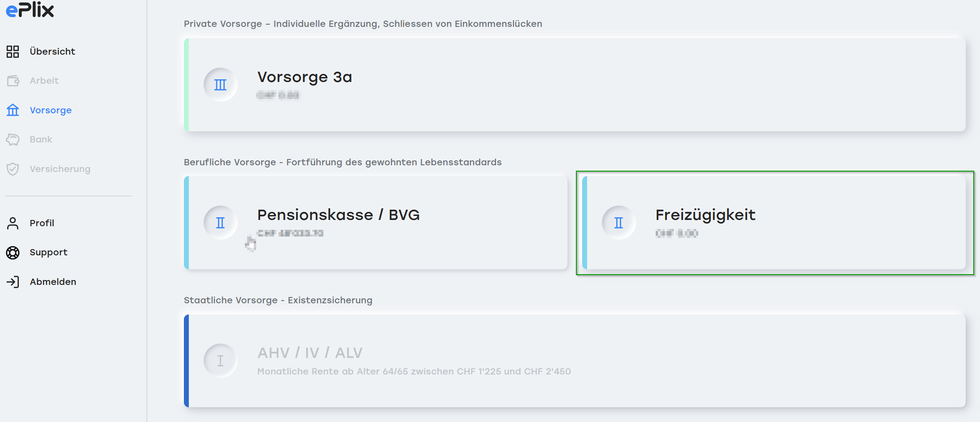Viewport: 980px width, 422px height.
Task: Open the AHV / IV / ALV card
Action: [x=575, y=361]
